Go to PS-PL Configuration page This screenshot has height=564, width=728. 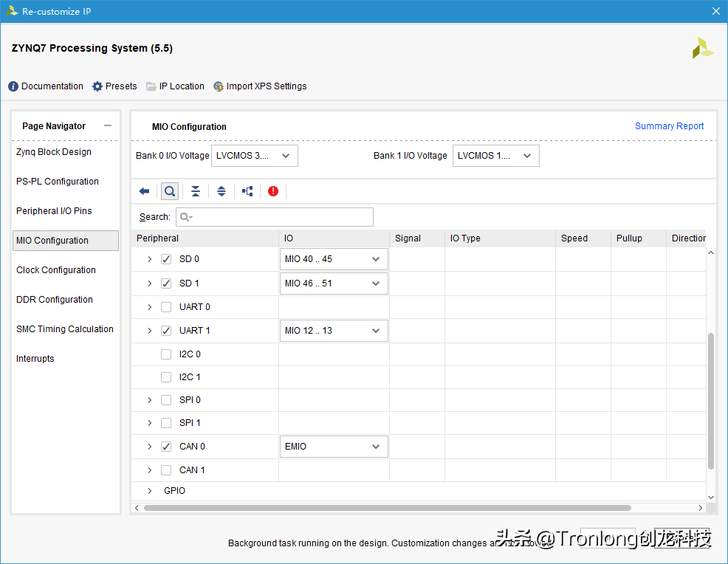58,182
